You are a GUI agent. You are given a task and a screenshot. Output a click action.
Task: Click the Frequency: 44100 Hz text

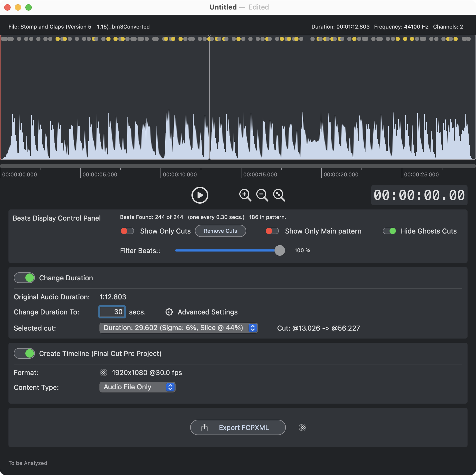[401, 27]
